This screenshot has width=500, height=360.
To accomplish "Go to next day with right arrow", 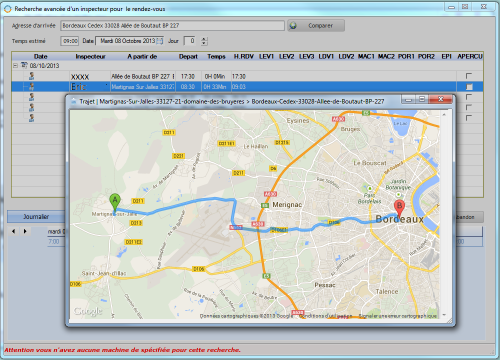I will [x=25, y=231].
